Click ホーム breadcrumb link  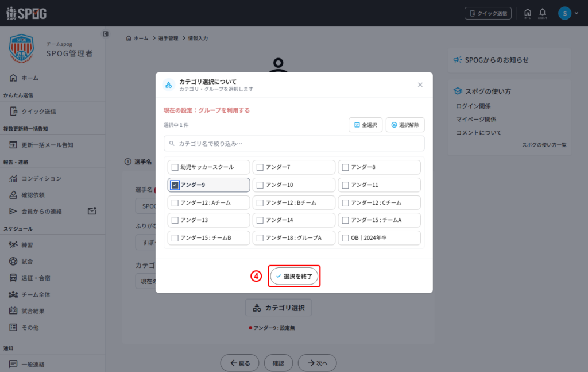[137, 39]
